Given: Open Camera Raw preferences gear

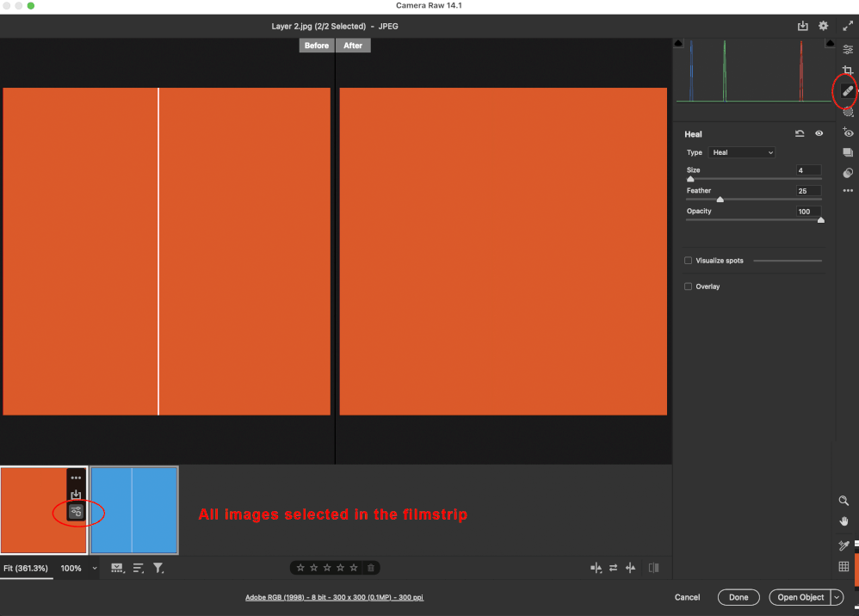Looking at the screenshot, I should point(823,26).
